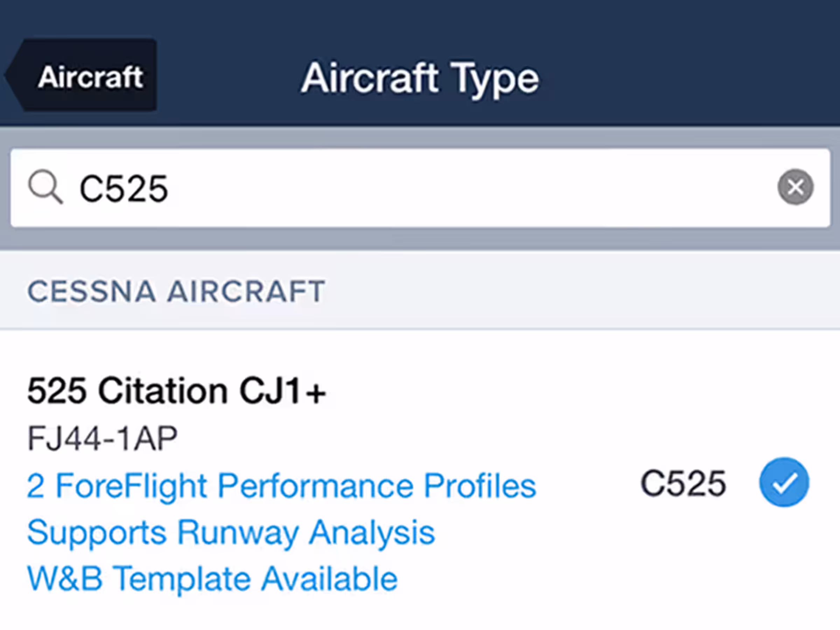Open 2 ForeFlight Performance Profiles link

[281, 485]
